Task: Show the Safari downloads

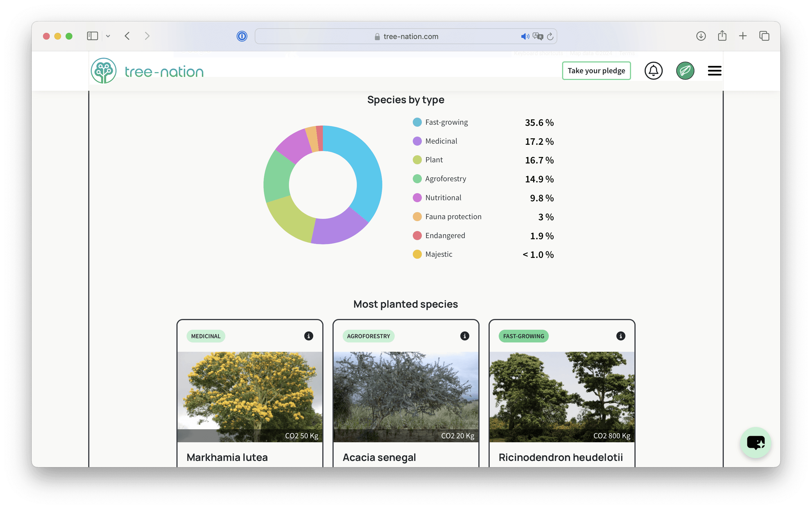Action: (701, 36)
